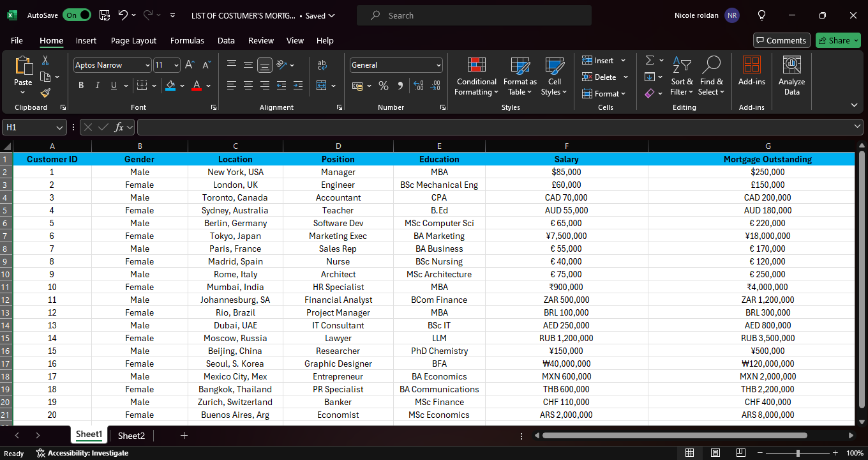868x460 pixels.
Task: Click the Percent Style icon
Action: (x=384, y=86)
